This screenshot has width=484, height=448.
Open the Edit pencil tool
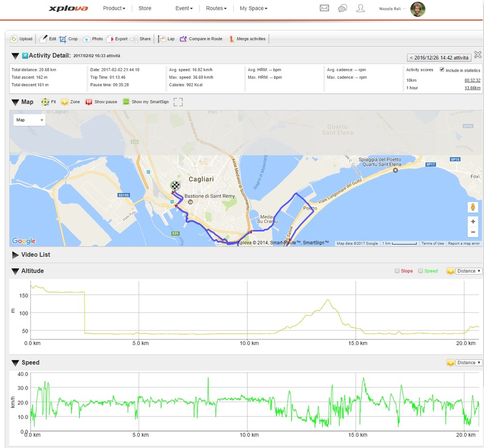coord(44,39)
